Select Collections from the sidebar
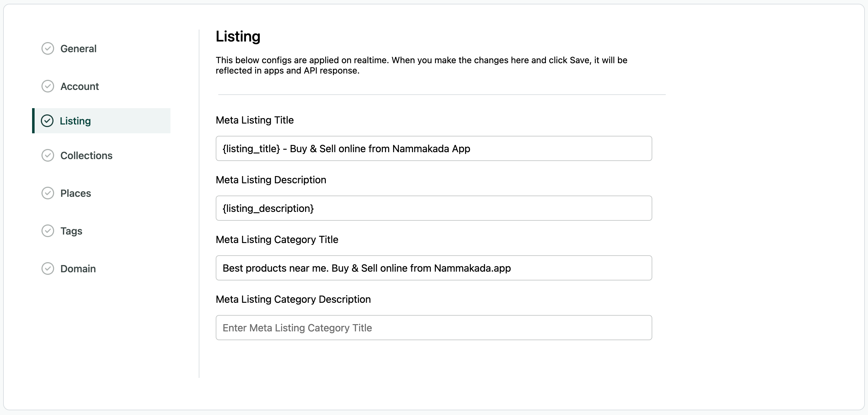 [86, 155]
